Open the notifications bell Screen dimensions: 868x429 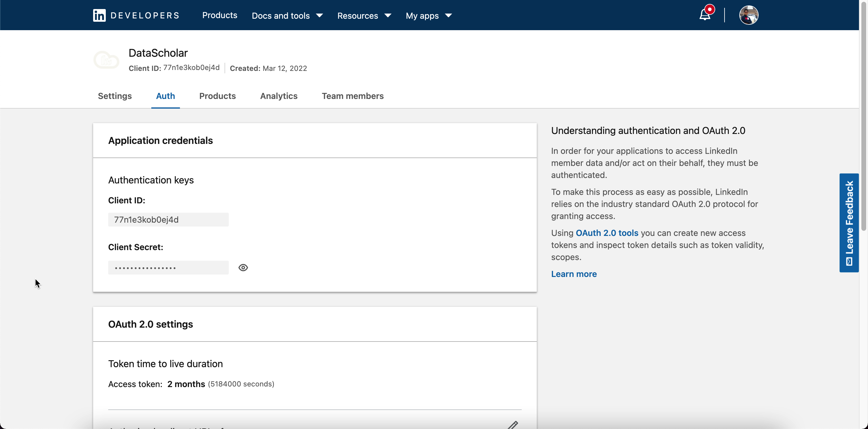click(705, 15)
